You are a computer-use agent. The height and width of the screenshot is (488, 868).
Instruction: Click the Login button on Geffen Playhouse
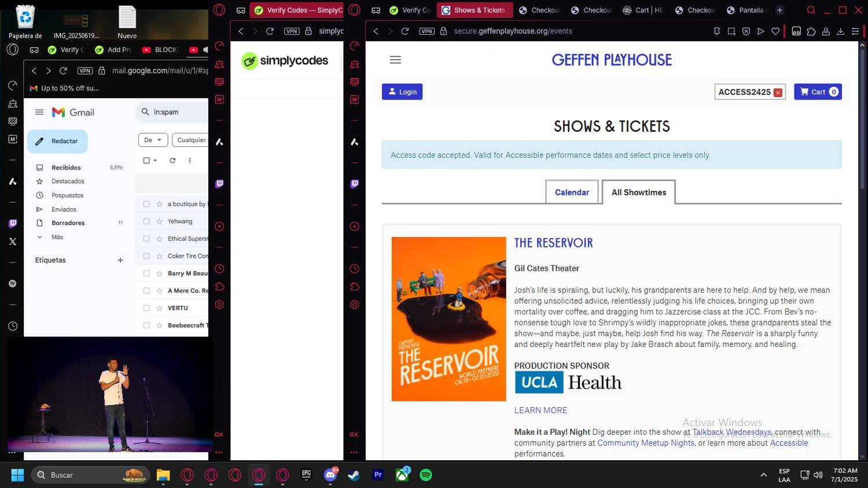pos(402,92)
